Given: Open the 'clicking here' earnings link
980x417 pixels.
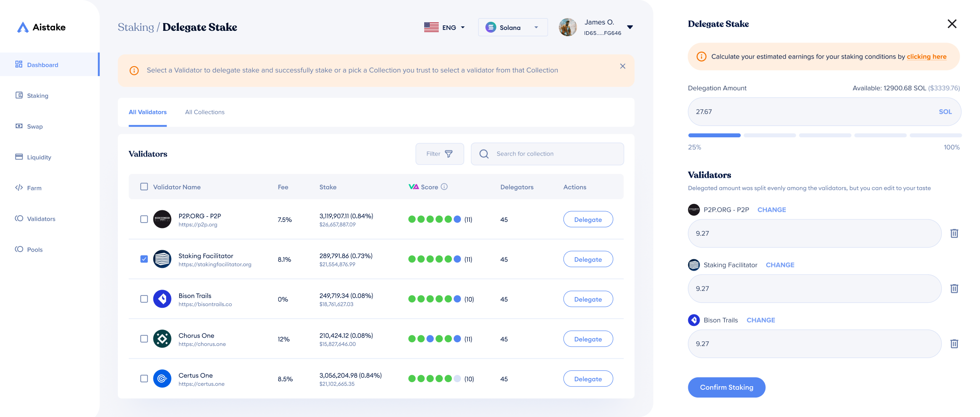Looking at the screenshot, I should coord(926,57).
